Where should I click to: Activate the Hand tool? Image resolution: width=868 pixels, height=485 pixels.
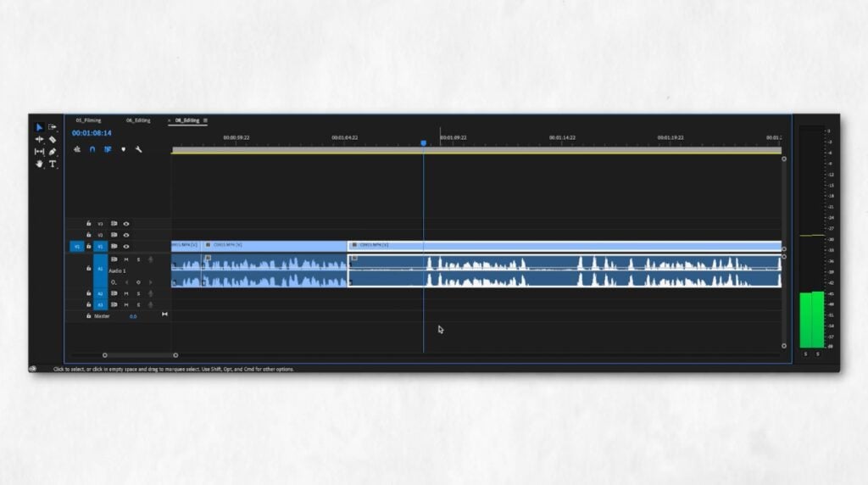pos(39,164)
